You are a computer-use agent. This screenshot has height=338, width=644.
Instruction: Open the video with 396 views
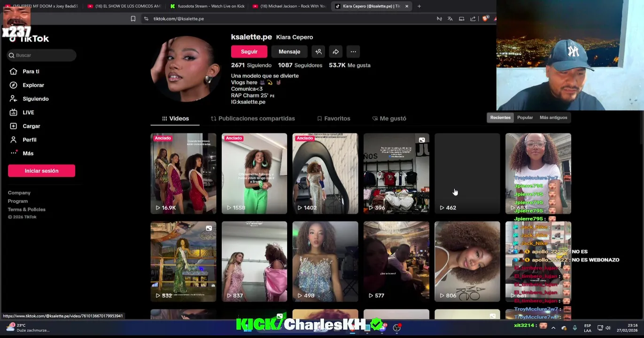point(396,174)
